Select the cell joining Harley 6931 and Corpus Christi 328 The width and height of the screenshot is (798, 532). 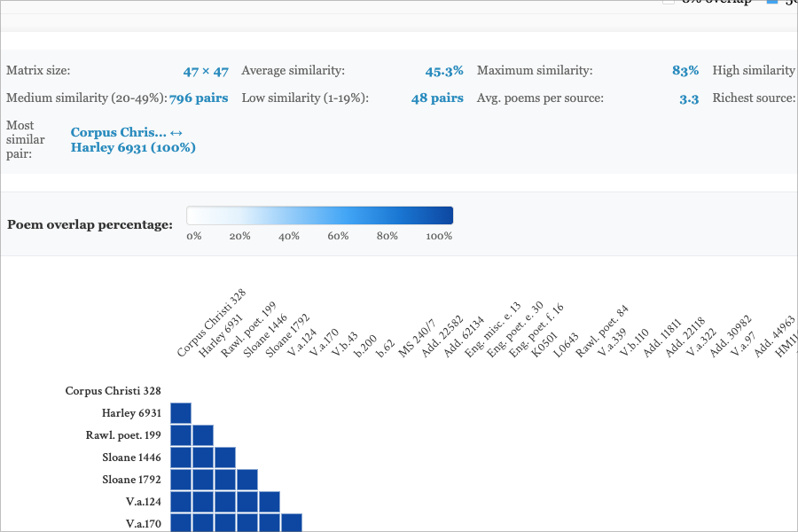point(181,411)
